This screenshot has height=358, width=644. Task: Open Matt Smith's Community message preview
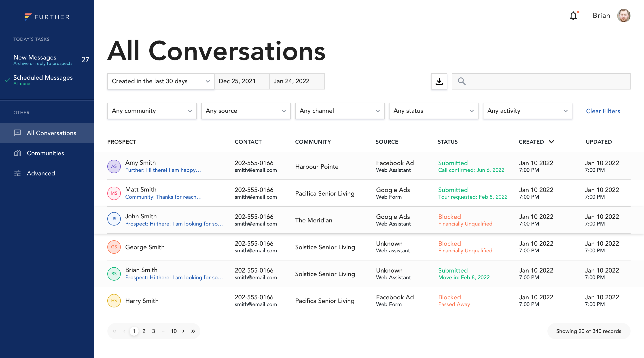click(x=163, y=197)
